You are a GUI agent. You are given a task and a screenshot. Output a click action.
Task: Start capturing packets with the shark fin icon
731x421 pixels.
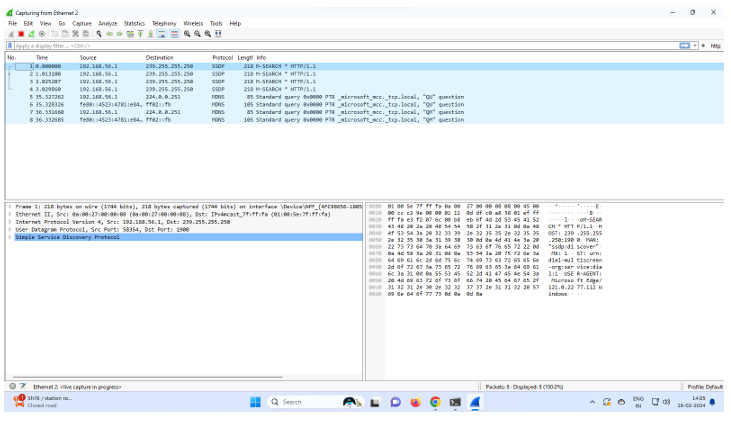11,34
